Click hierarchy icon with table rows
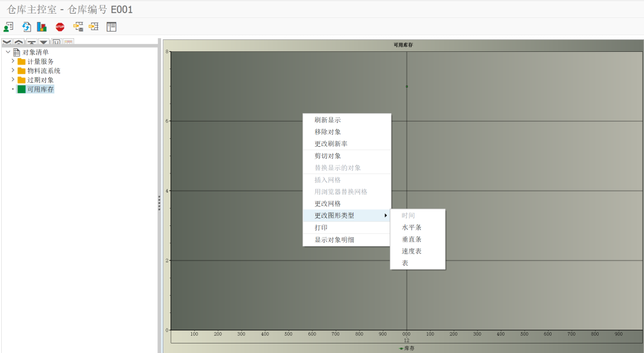This screenshot has height=353, width=644. [x=94, y=27]
